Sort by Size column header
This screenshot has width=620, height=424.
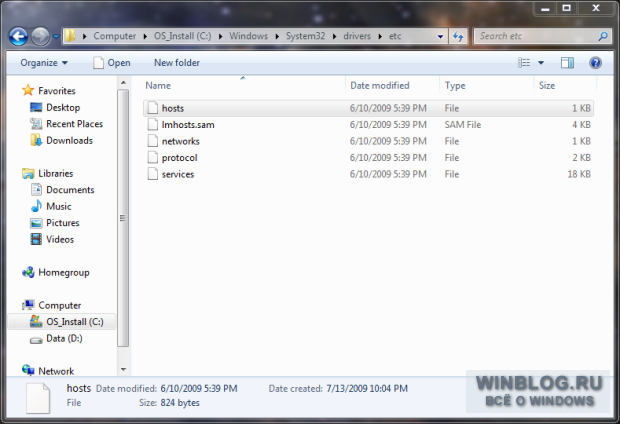(x=565, y=85)
